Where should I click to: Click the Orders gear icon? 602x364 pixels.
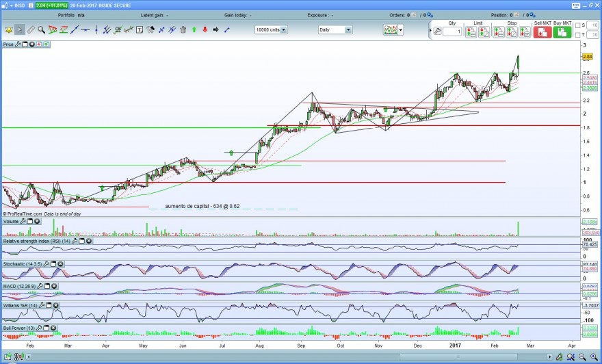(430, 15)
